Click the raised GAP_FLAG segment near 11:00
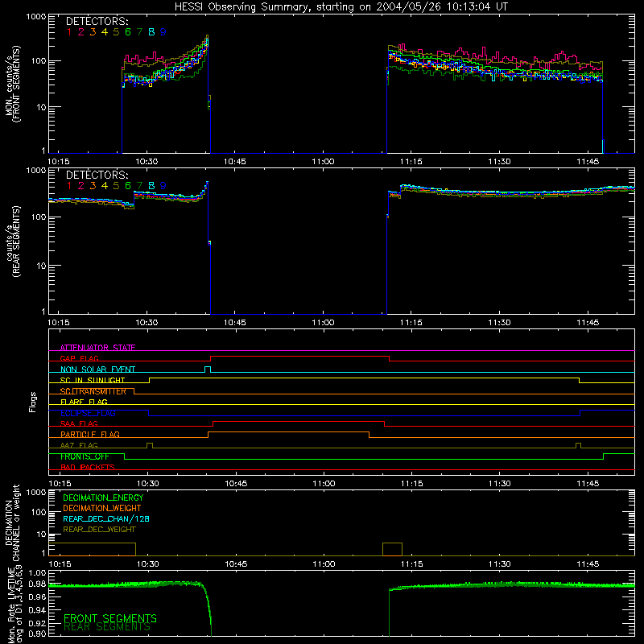The height and width of the screenshot is (644, 644). (299, 357)
